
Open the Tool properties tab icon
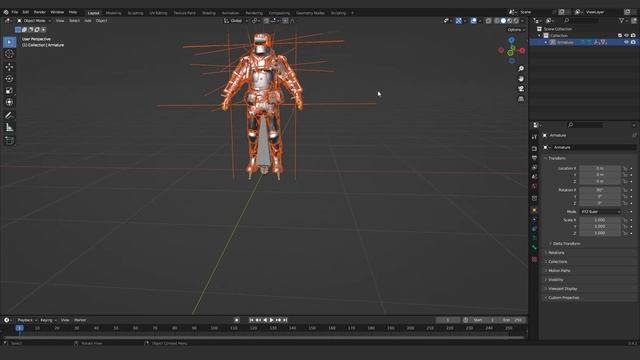(534, 137)
